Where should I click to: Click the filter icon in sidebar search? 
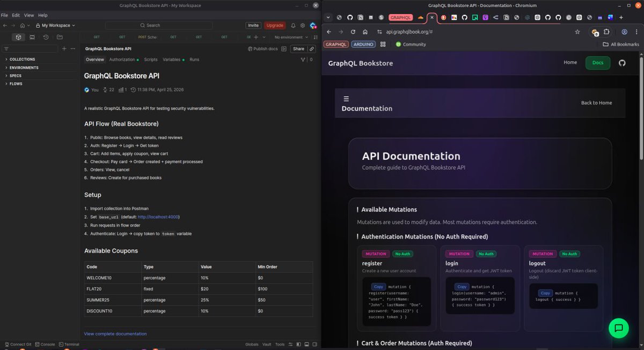pos(6,48)
